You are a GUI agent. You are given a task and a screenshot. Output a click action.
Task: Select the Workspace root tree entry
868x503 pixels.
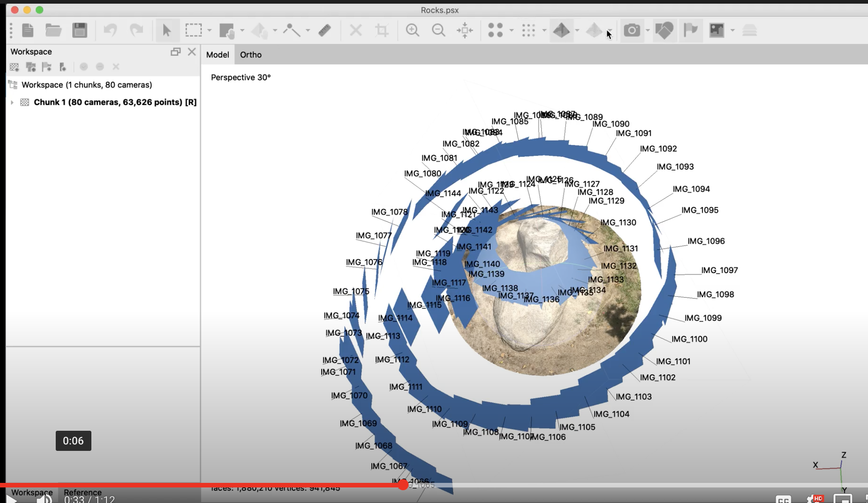[86, 85]
